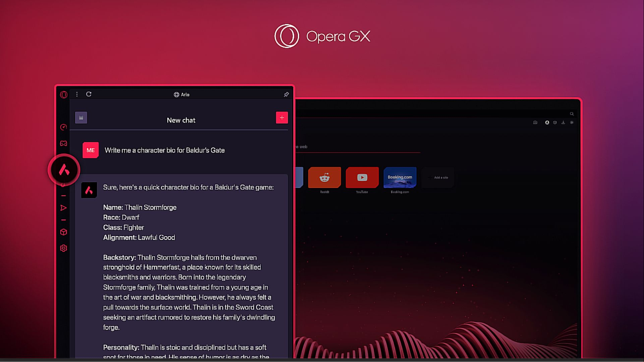The height and width of the screenshot is (362, 644).
Task: Click the 'Name: Thalin Stormforge' line
Action: coord(140,207)
